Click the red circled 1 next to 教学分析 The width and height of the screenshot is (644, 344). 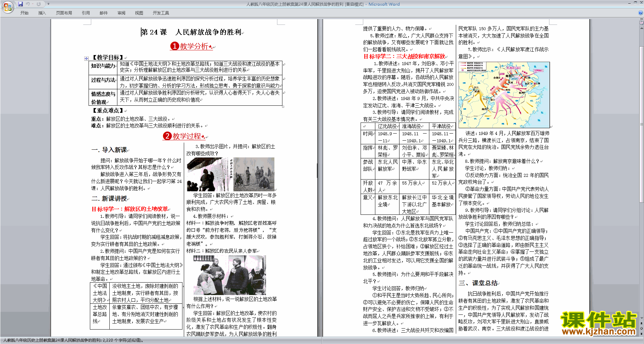coord(174,46)
